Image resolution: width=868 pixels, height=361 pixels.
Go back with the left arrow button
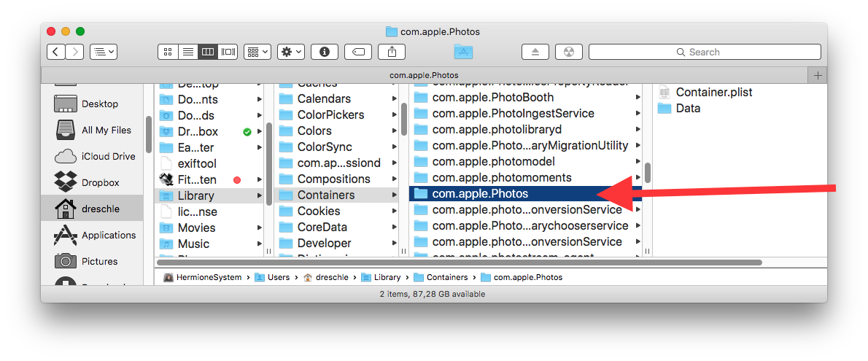click(x=55, y=52)
